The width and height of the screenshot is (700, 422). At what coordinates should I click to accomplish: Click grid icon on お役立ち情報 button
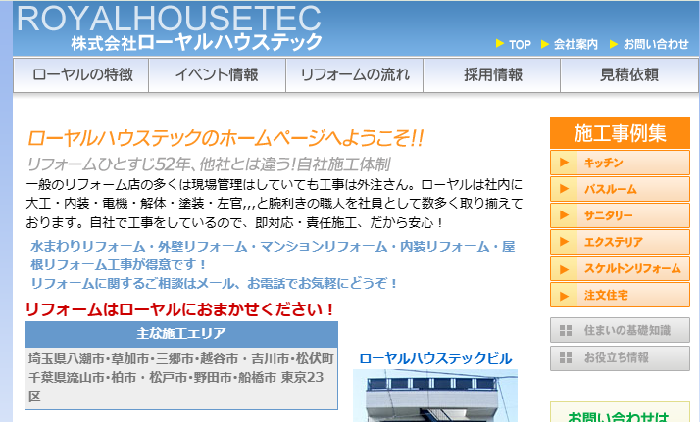click(x=566, y=358)
